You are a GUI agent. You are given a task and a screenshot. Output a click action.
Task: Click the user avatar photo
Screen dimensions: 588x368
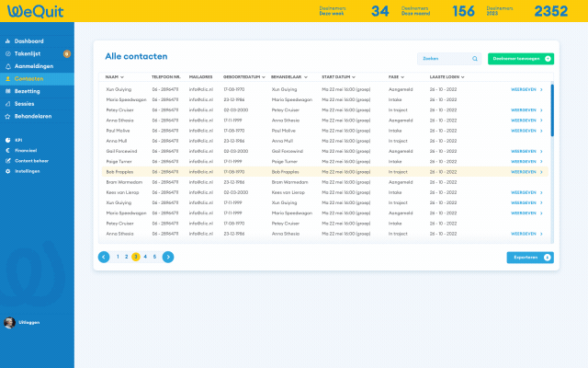[9, 323]
